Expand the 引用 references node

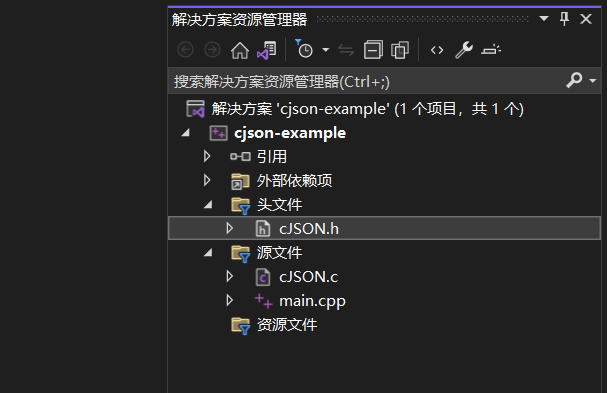207,156
